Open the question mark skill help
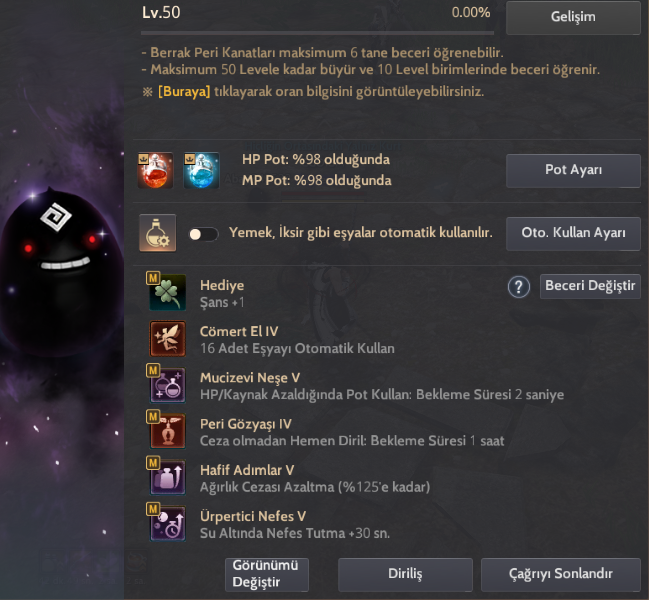Viewport: 650px width, 603px height. pyautogui.click(x=519, y=287)
